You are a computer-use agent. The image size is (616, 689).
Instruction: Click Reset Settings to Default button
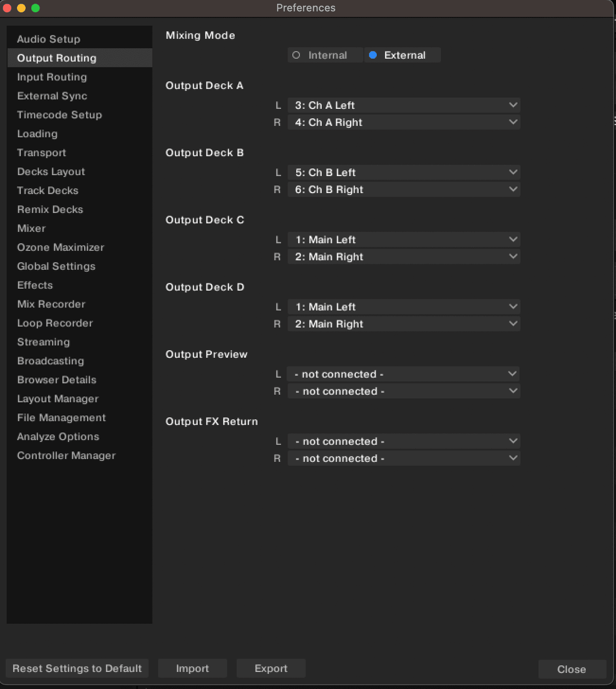pyautogui.click(x=77, y=668)
